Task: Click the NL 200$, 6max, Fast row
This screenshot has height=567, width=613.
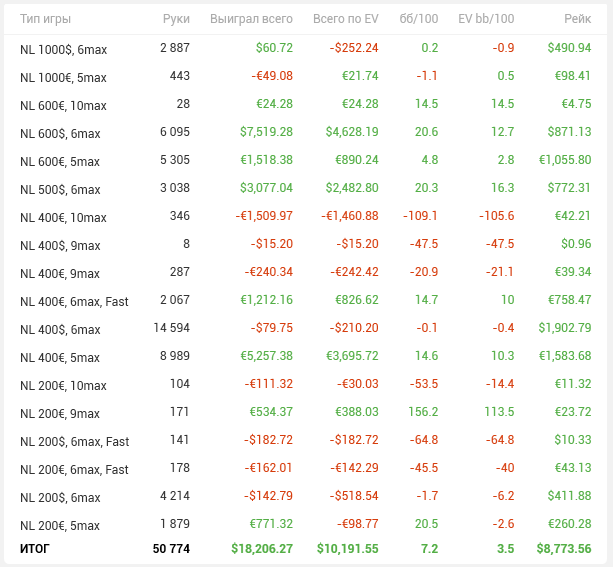Action: (x=306, y=441)
